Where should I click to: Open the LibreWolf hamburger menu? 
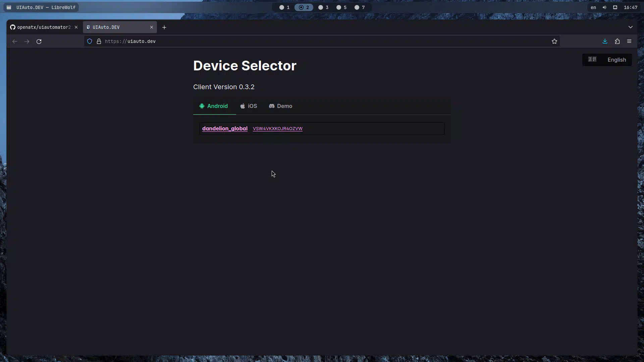click(x=629, y=41)
